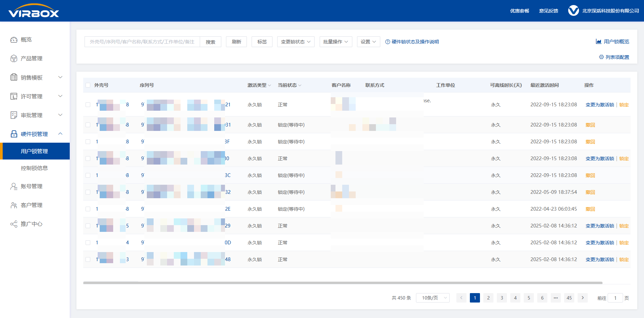
Task: Click the 产品管理 cube icon
Action: pos(14,59)
